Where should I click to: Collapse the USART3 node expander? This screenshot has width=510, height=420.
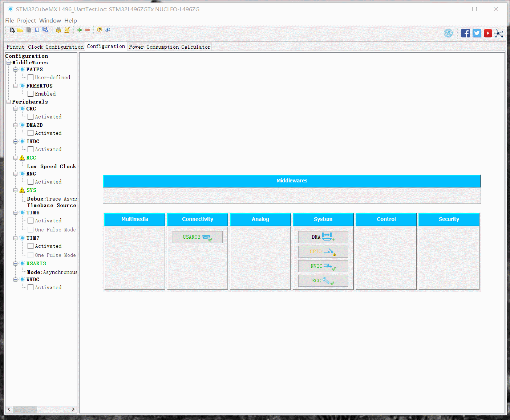pos(16,263)
